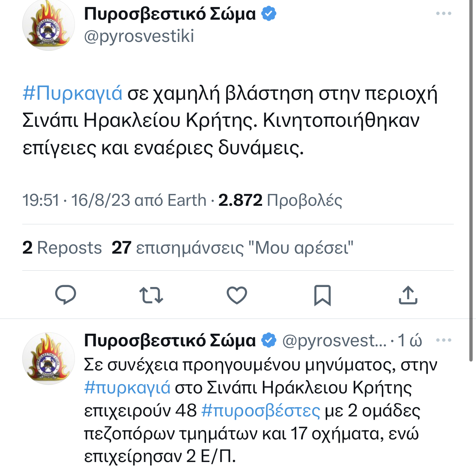The image size is (476, 475).
Task: Open the profile avatar on main tweet
Action: coord(49,25)
